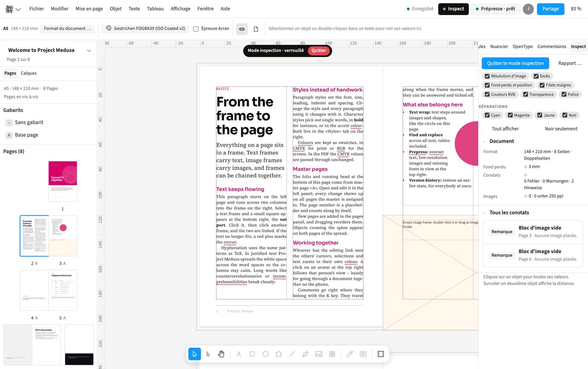This screenshot has width=588, height=369.
Task: Select the Text tool
Action: coord(239,354)
